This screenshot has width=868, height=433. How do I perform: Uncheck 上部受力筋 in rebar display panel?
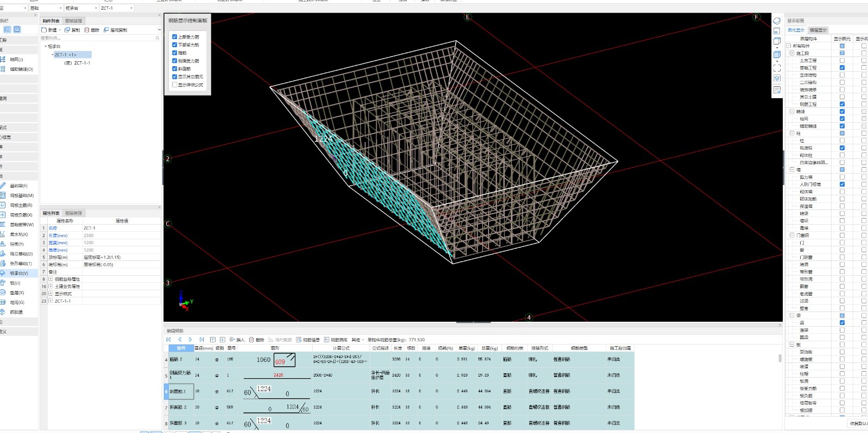(175, 37)
